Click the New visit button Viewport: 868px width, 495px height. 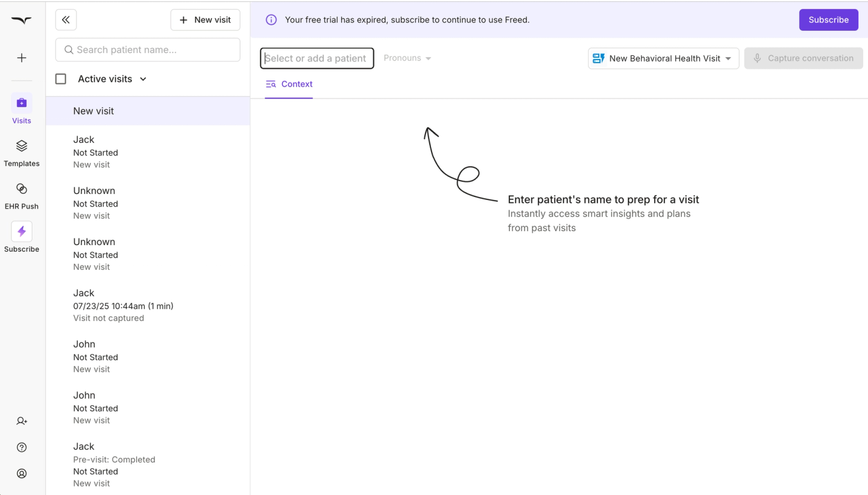tap(206, 20)
